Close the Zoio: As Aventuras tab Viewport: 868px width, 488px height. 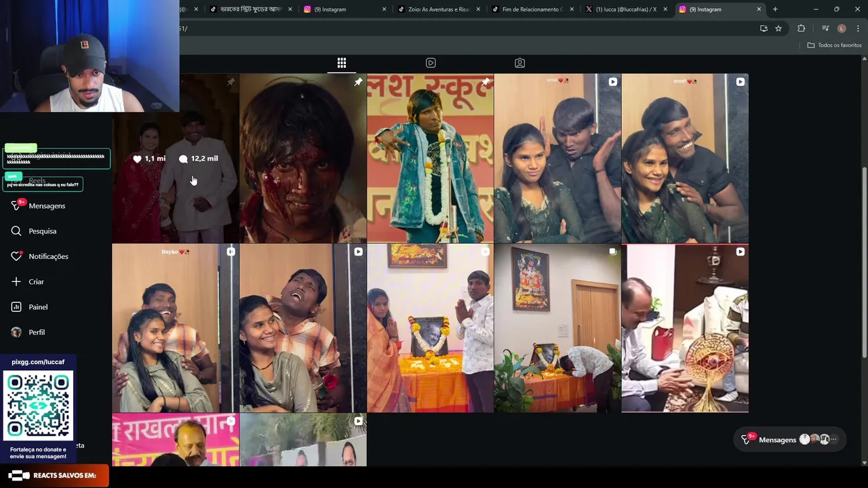(x=478, y=9)
